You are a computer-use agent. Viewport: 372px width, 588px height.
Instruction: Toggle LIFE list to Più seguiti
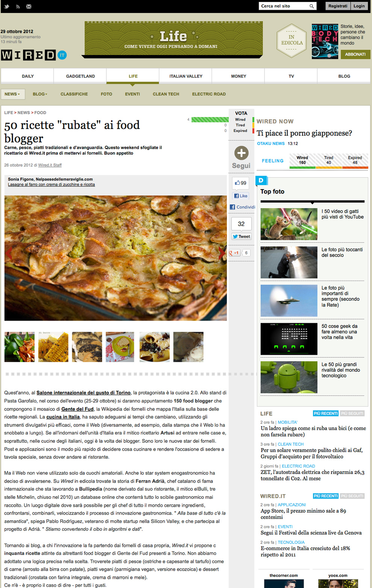tap(352, 413)
